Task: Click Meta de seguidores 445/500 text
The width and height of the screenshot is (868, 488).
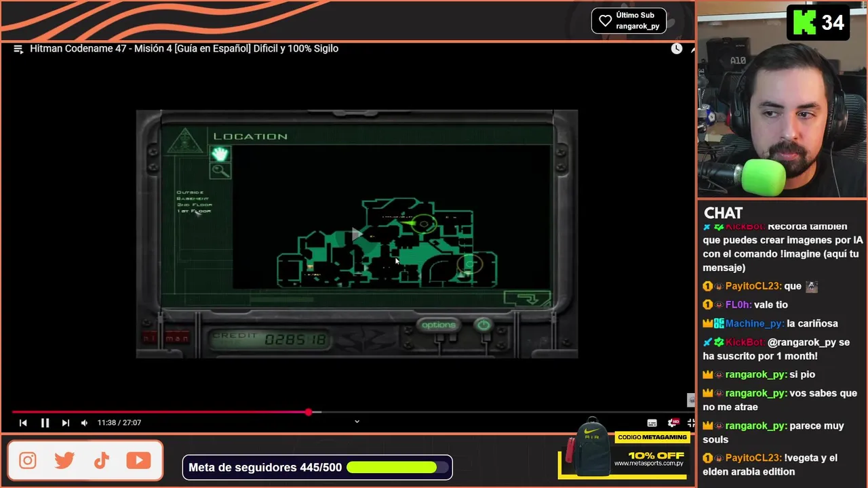Action: 265,468
